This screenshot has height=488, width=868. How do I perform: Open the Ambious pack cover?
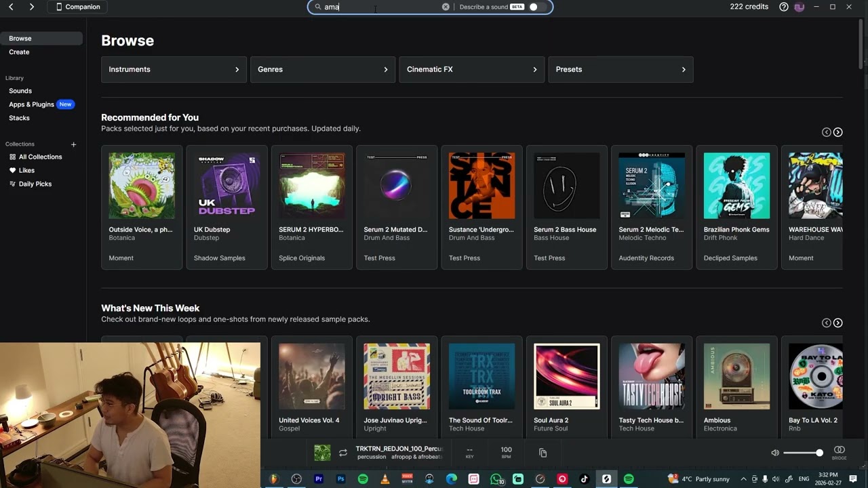click(736, 376)
